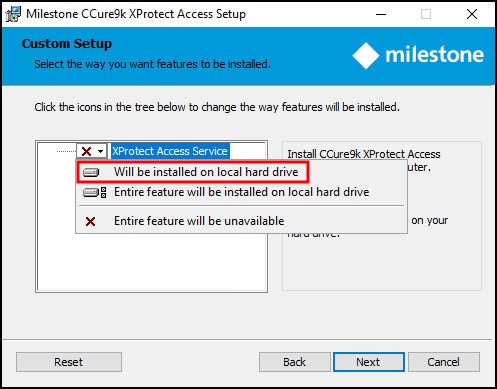Viewport: 497px width, 389px height.
Task: Open the feature state dropdown arrow
Action: (100, 151)
